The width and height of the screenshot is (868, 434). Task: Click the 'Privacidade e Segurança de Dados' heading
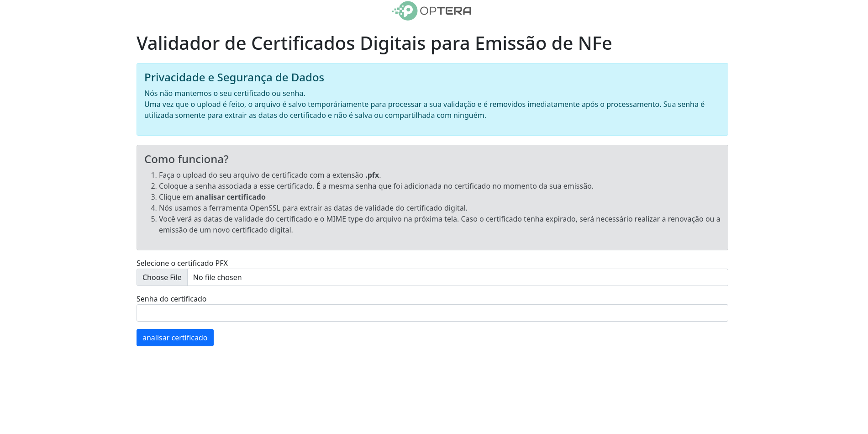pos(234,77)
